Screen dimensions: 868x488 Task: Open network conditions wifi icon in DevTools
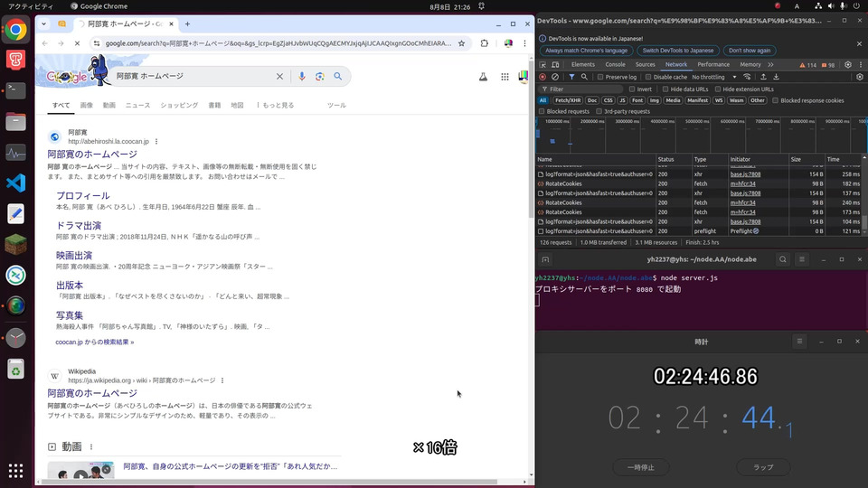[747, 77]
